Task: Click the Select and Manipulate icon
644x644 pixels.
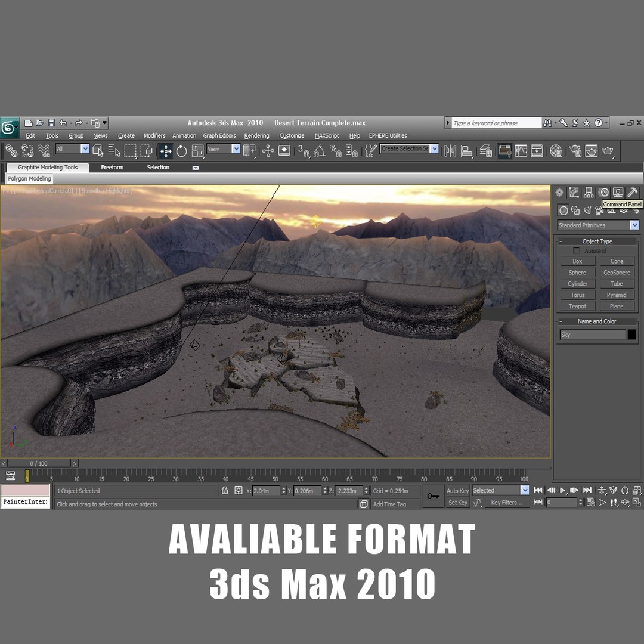Action: pos(268,151)
